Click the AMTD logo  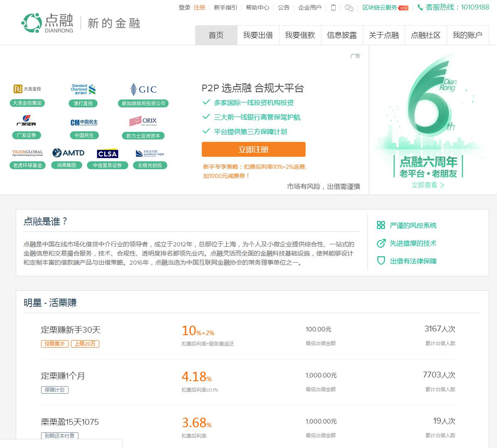69,153
